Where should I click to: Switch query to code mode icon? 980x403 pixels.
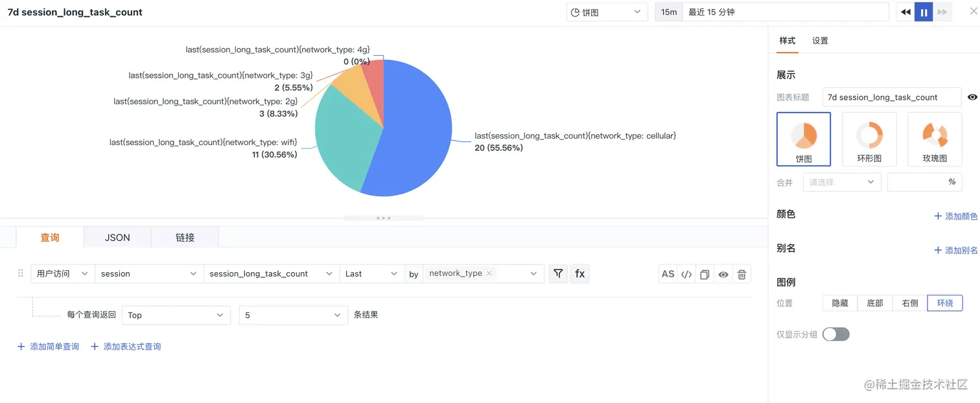coord(686,274)
